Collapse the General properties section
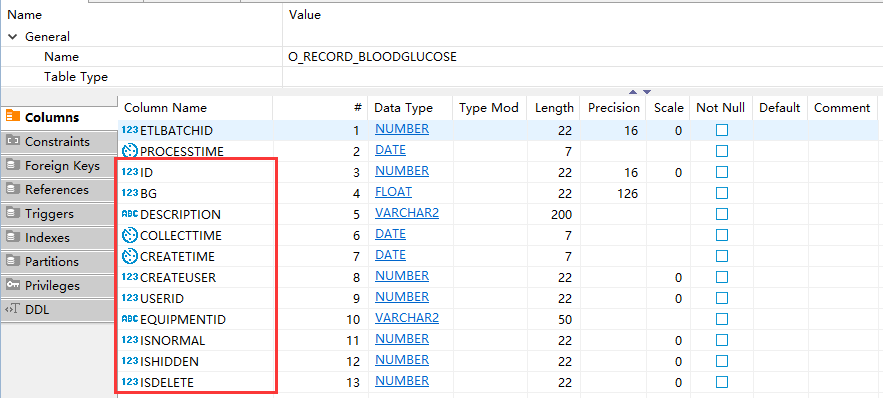The height and width of the screenshot is (398, 883). click(12, 37)
